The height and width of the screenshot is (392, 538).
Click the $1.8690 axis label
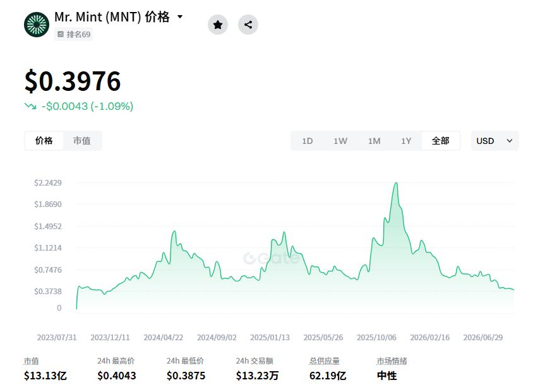48,205
